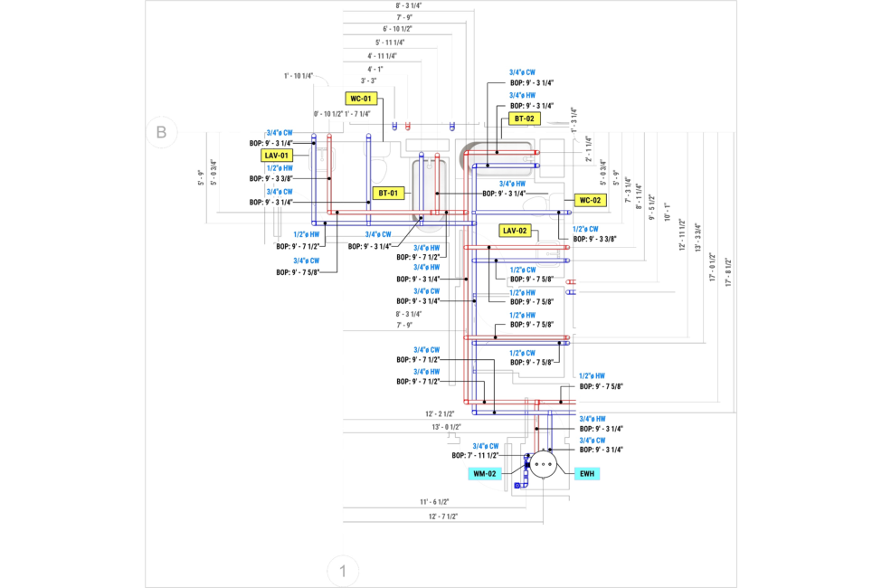Screen dimensions: 882x588
Task: Select the LAV-01 fixture tag
Action: [277, 156]
